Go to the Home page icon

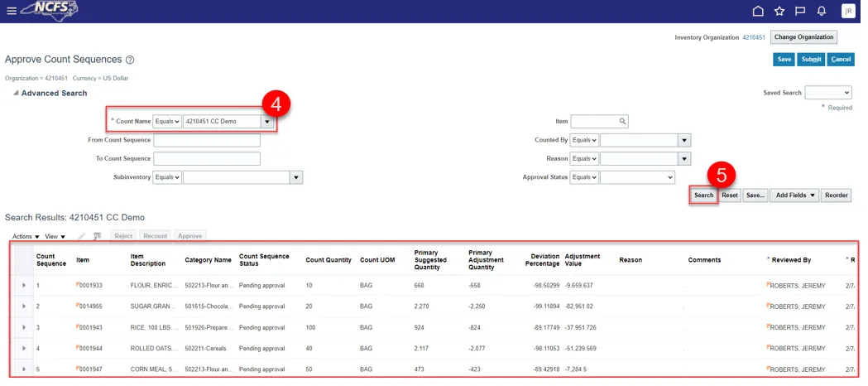[758, 11]
